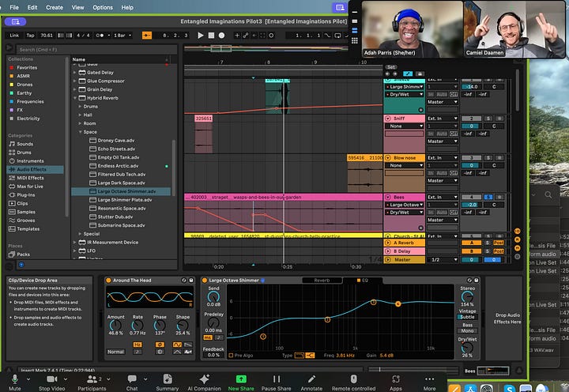The image size is (569, 392).
Task: Expand the Gated Delay device folder
Action: [75, 72]
